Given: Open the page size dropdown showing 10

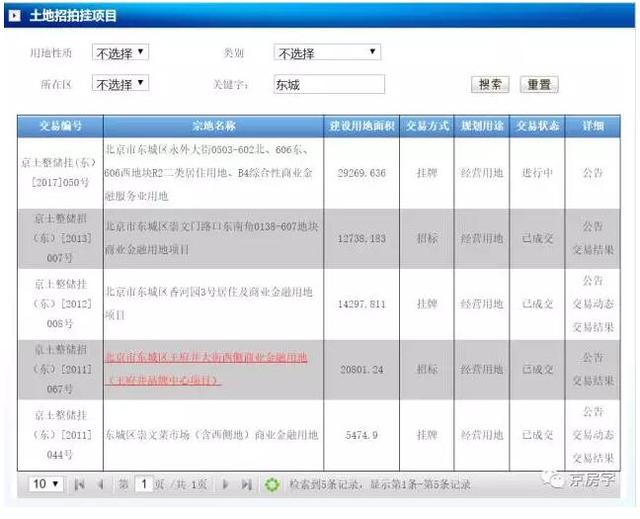Looking at the screenshot, I should (46, 484).
